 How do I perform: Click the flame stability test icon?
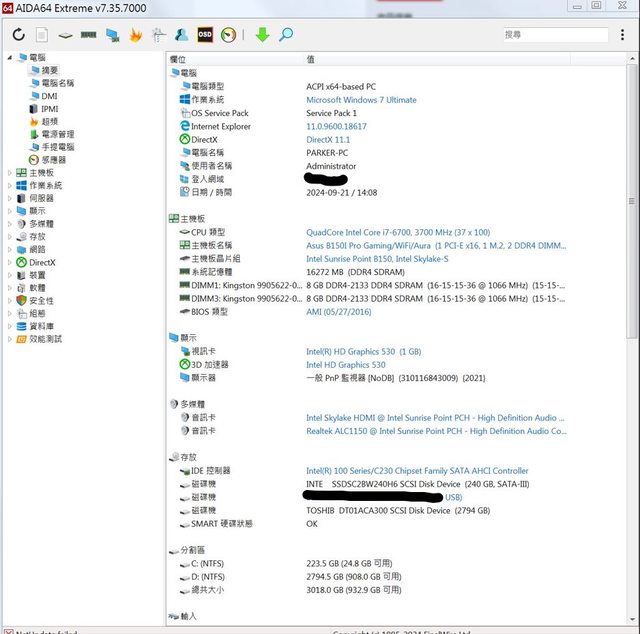135,35
